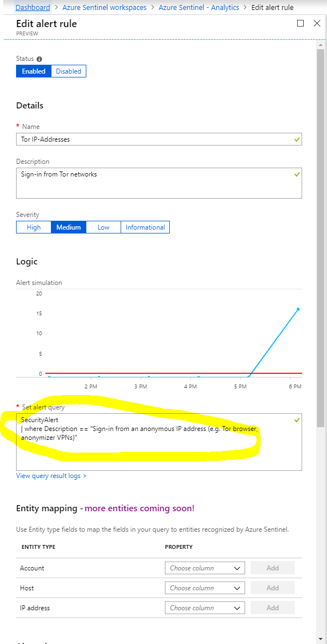Screen dimensions: 327x644
Task: Click the name field green checkmark
Action: 297,139
